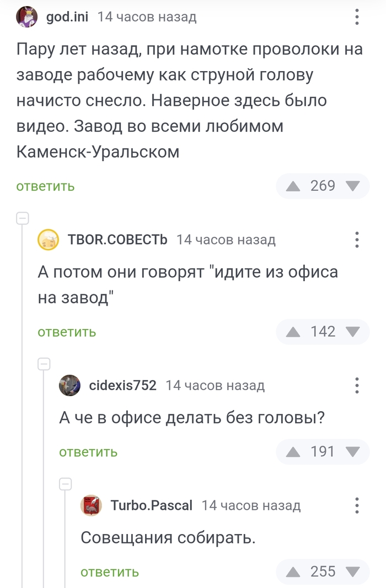Click ТВОР.СОВЕСТЬ's avatar picture
This screenshot has height=588, width=386.
click(x=49, y=239)
